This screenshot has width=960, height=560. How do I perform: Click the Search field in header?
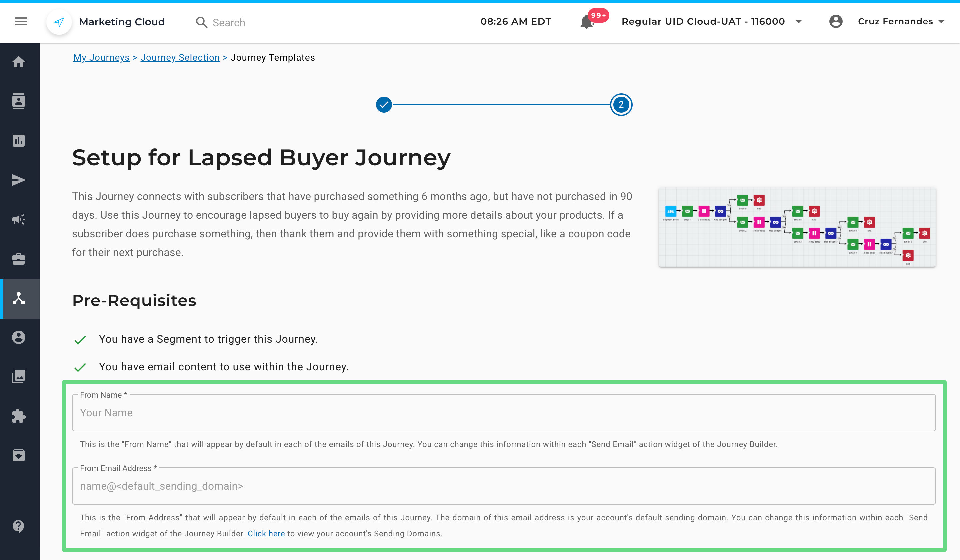click(229, 23)
